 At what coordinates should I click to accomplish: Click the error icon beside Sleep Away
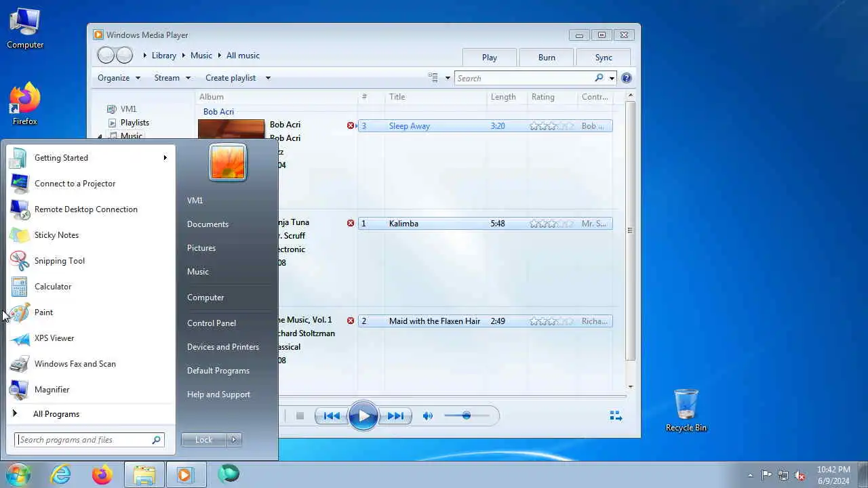point(351,126)
